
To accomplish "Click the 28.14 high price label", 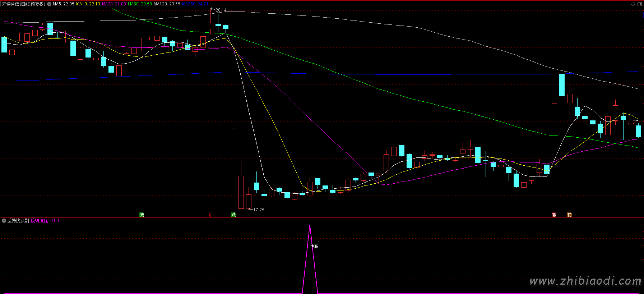I will (x=221, y=10).
